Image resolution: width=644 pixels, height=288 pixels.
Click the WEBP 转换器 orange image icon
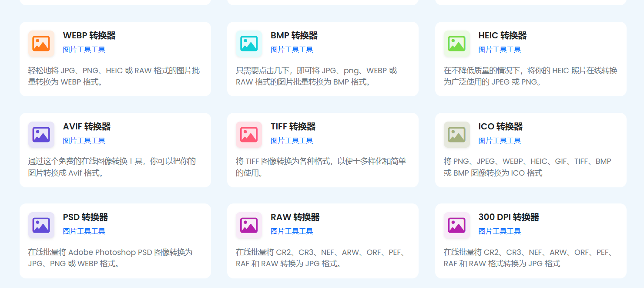click(40, 44)
